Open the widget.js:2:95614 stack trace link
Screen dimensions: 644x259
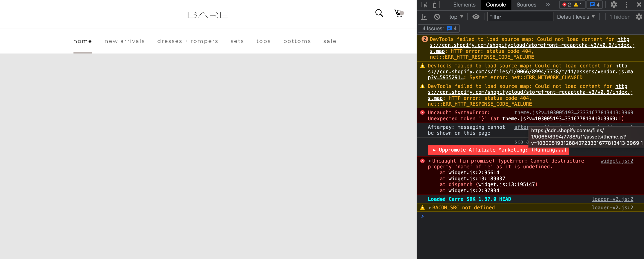click(473, 172)
